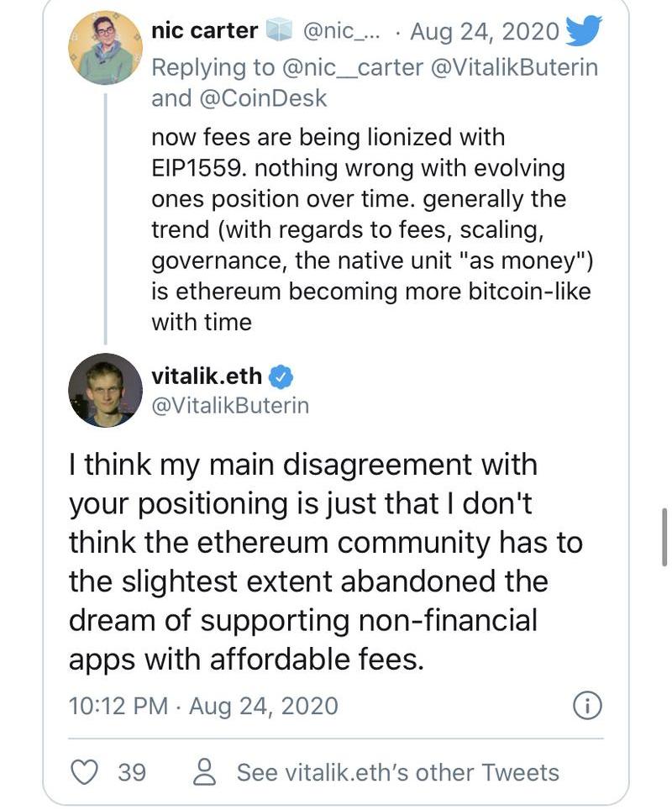
Task: Click the page scrollbar thumb
Action: (x=664, y=537)
